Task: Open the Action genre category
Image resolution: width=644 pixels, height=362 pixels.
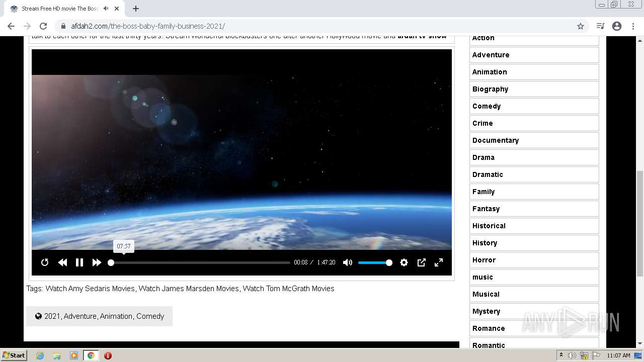Action: (534, 38)
